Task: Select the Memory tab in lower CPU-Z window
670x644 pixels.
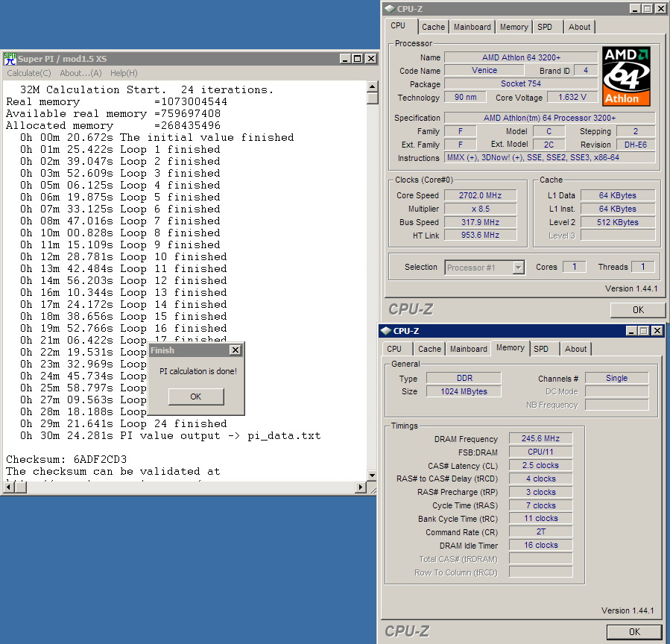Action: coord(511,347)
